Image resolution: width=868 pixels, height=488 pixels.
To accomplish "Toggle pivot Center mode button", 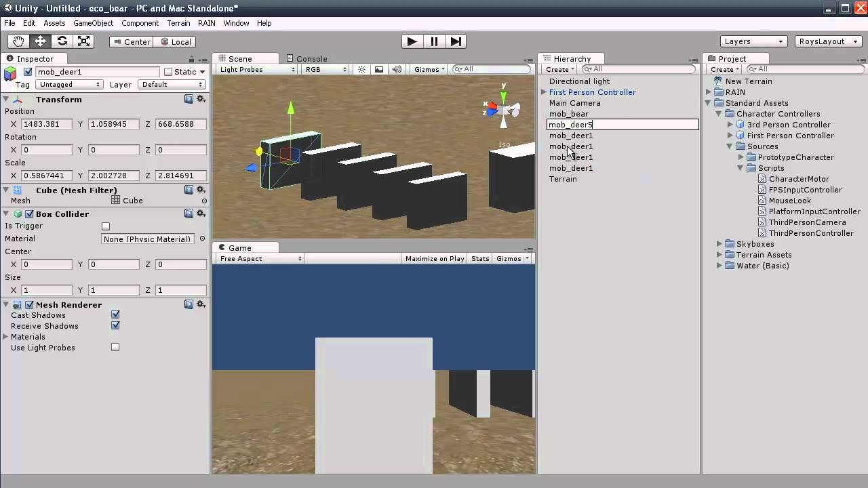I will (132, 42).
